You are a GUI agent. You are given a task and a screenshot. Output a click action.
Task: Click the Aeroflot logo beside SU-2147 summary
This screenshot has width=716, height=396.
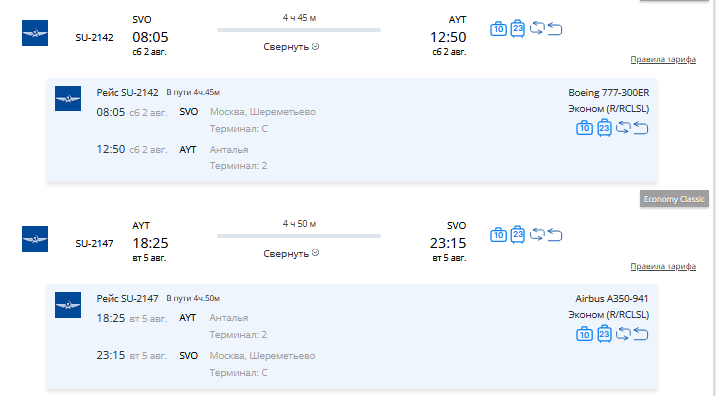(35, 239)
